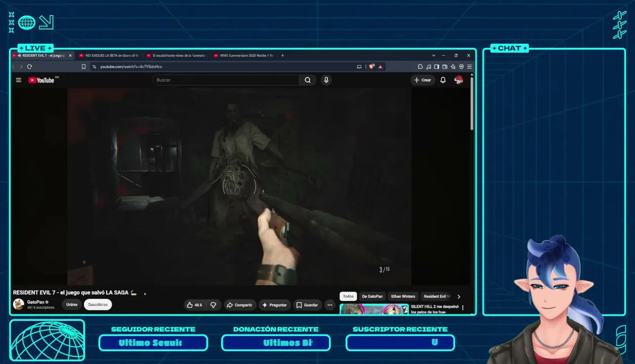Open the Brave wallet icon
The image size is (635, 364).
[445, 67]
